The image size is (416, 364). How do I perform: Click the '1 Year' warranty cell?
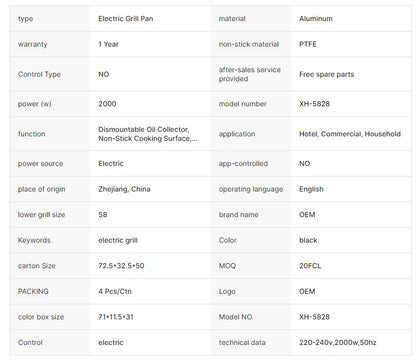(108, 44)
